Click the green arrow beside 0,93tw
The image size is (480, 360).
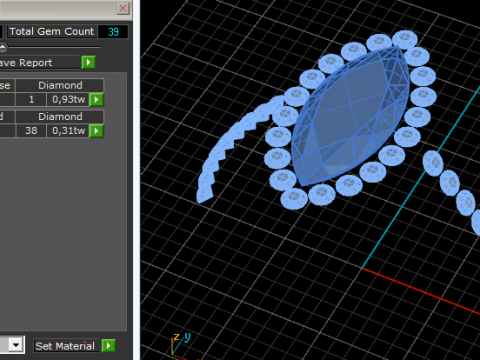click(97, 99)
